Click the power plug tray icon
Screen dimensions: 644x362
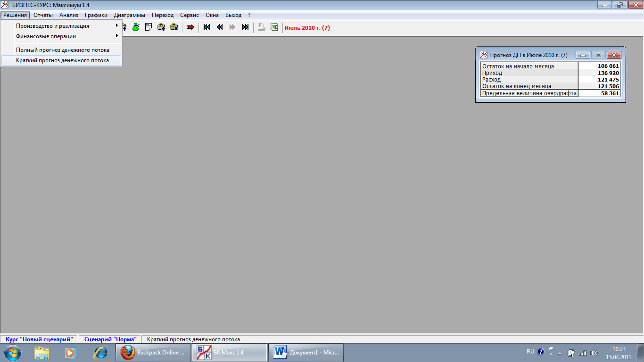click(571, 353)
